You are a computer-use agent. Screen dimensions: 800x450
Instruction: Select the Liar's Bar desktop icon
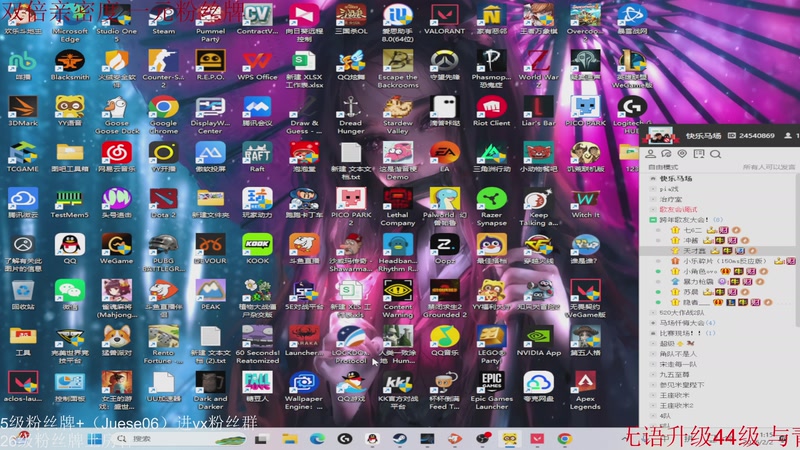click(538, 111)
